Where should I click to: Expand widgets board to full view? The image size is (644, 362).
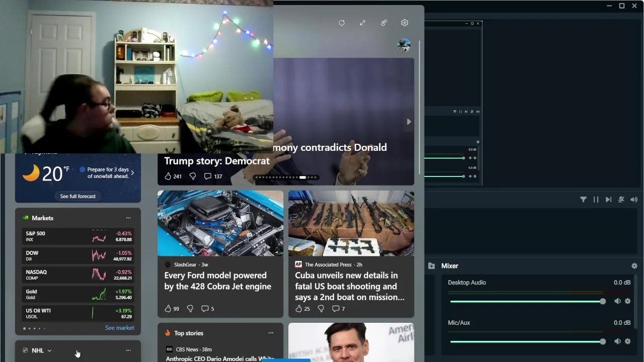point(363,23)
